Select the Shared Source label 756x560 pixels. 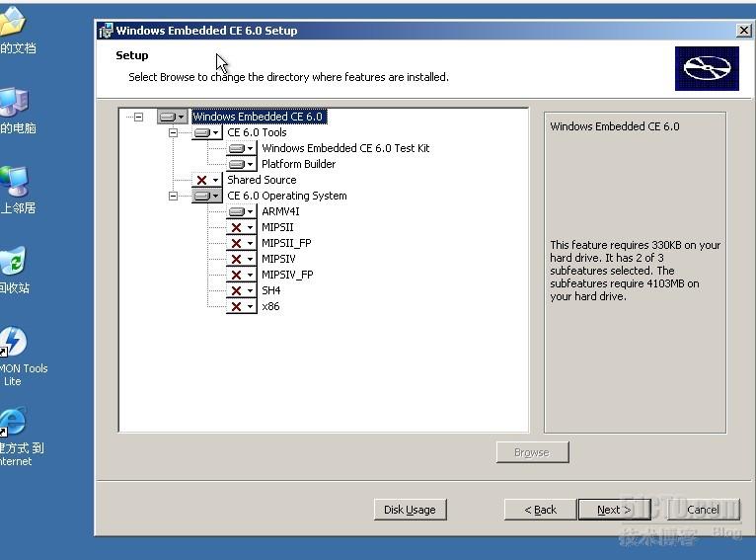point(262,180)
